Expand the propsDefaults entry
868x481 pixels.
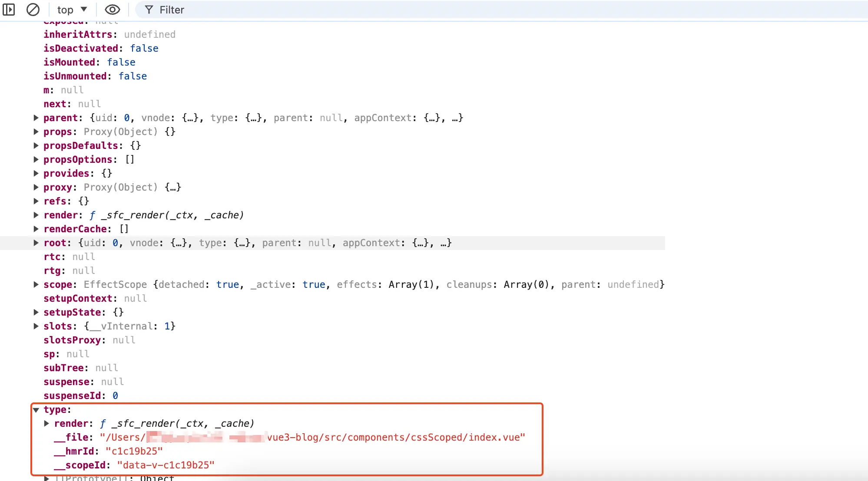36,145
